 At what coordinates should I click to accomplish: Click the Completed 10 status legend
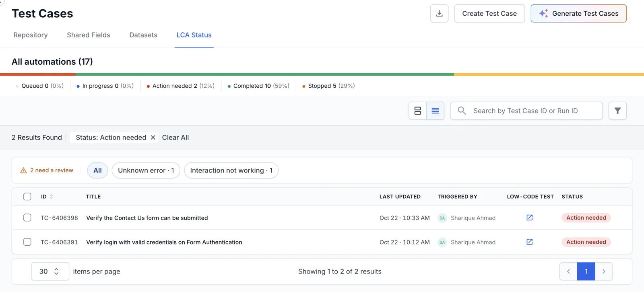pyautogui.click(x=258, y=86)
